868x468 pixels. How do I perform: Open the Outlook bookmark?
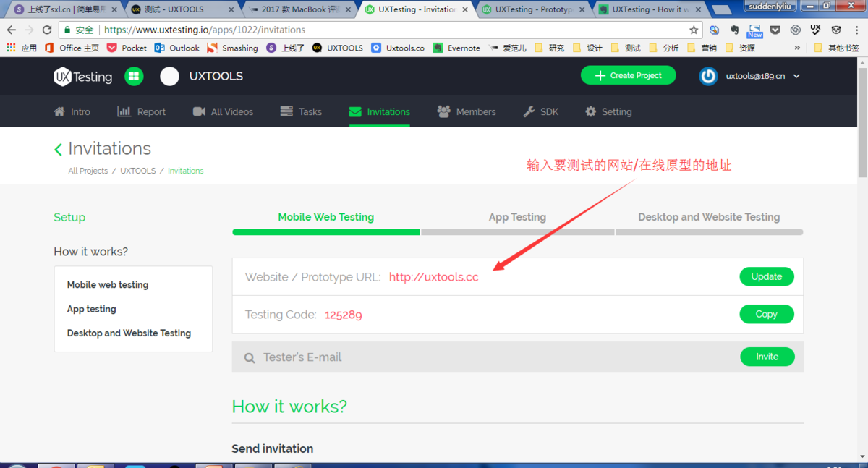pos(176,48)
